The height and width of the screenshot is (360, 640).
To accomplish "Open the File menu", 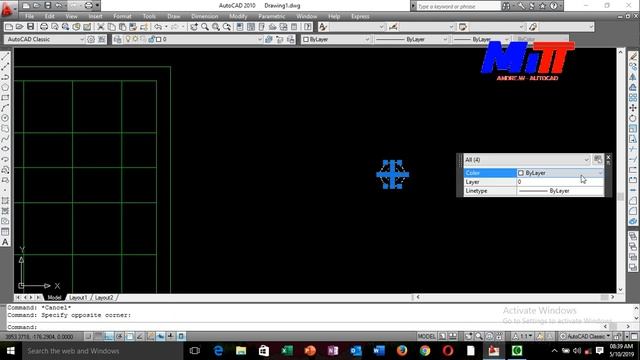I will (x=30, y=16).
